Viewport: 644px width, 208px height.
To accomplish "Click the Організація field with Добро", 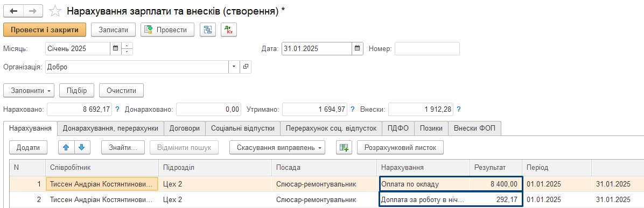I will pos(137,67).
